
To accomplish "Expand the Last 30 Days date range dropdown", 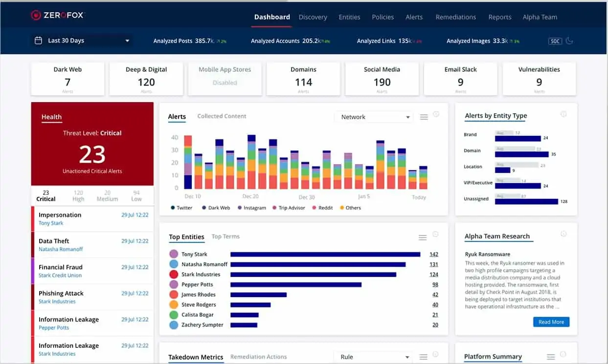I will tap(127, 41).
